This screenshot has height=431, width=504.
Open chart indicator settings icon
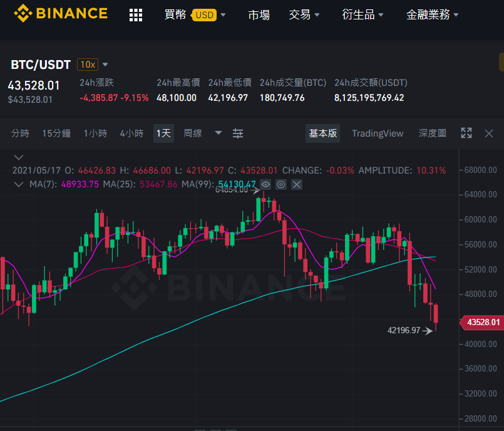[x=238, y=133]
